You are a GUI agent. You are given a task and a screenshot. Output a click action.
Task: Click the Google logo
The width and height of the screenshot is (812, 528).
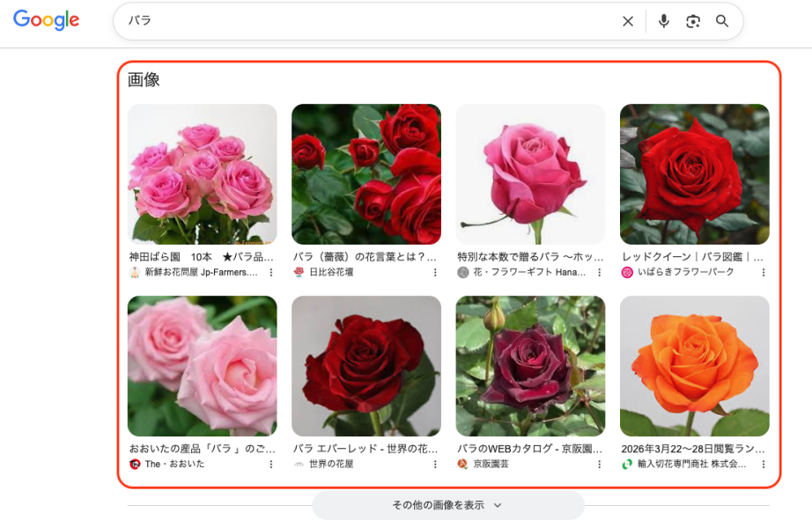(46, 20)
